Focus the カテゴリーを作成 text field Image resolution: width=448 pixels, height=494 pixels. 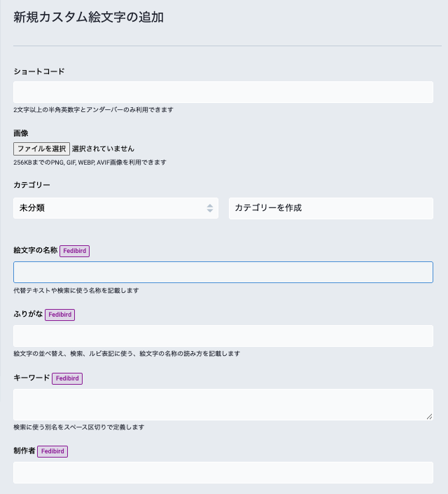331,208
